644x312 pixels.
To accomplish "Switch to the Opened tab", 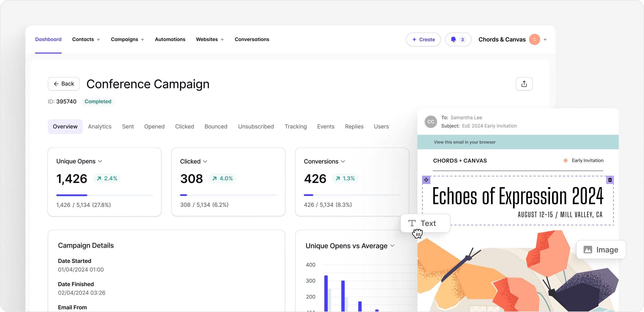I will tap(154, 126).
